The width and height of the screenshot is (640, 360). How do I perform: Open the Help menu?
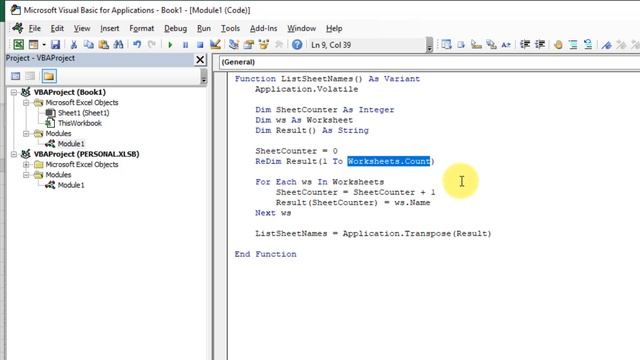point(334,28)
